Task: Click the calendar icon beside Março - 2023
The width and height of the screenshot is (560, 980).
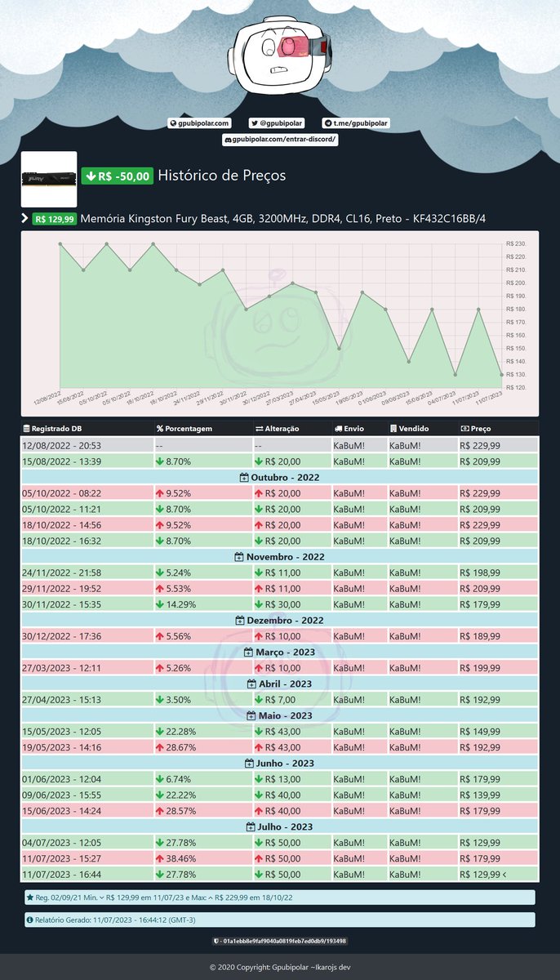Action: click(249, 652)
